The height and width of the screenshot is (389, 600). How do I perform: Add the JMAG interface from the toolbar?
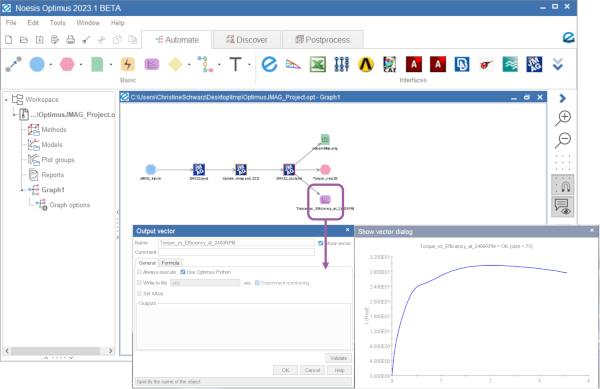click(534, 64)
